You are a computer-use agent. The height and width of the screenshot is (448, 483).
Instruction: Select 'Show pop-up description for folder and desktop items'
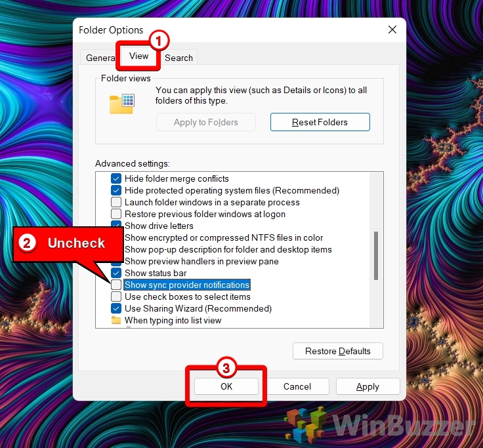228,249
